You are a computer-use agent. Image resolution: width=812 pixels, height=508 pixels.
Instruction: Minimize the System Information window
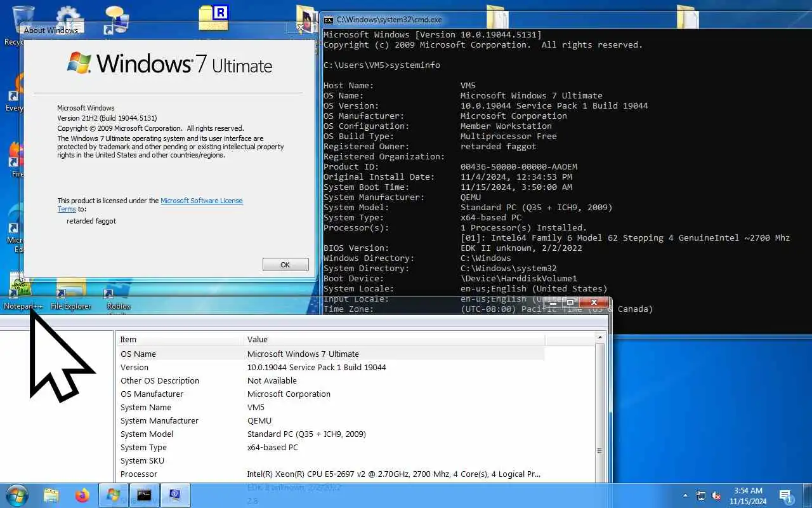click(x=554, y=302)
